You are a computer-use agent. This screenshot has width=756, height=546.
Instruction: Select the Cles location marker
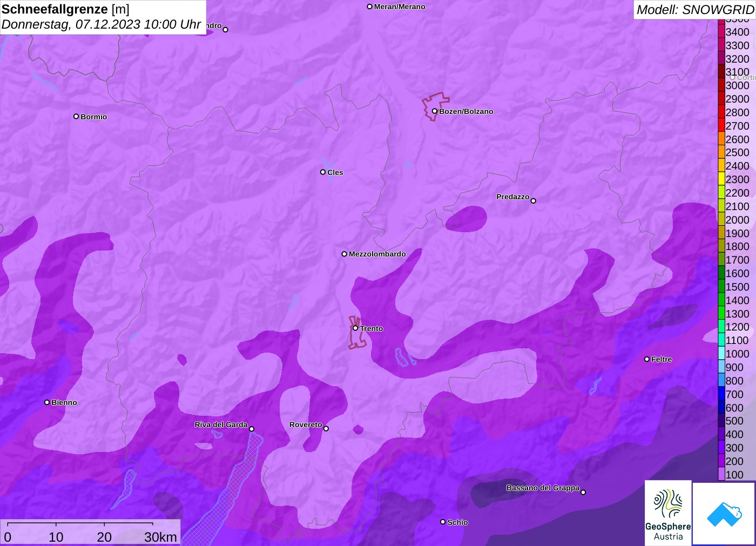pos(323,172)
